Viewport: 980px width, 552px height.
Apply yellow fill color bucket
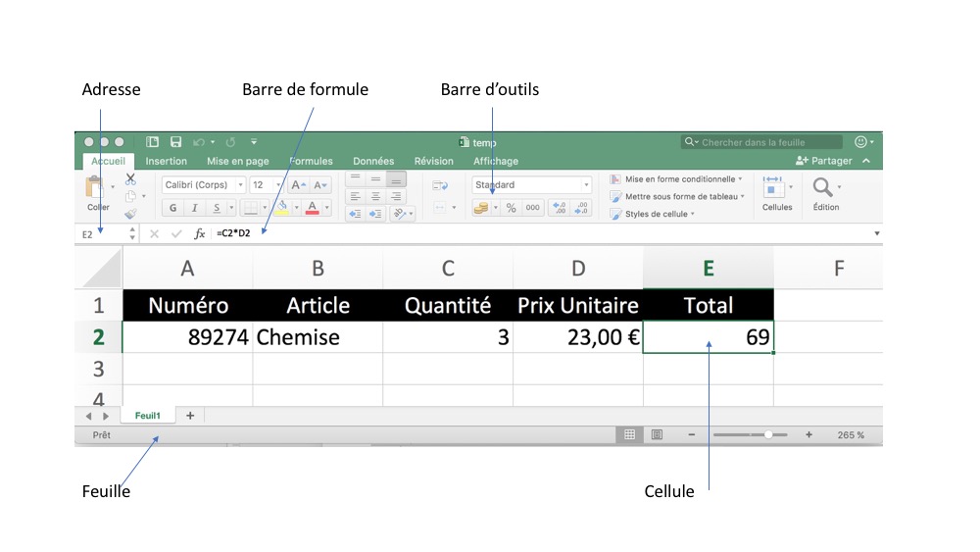coord(282,208)
